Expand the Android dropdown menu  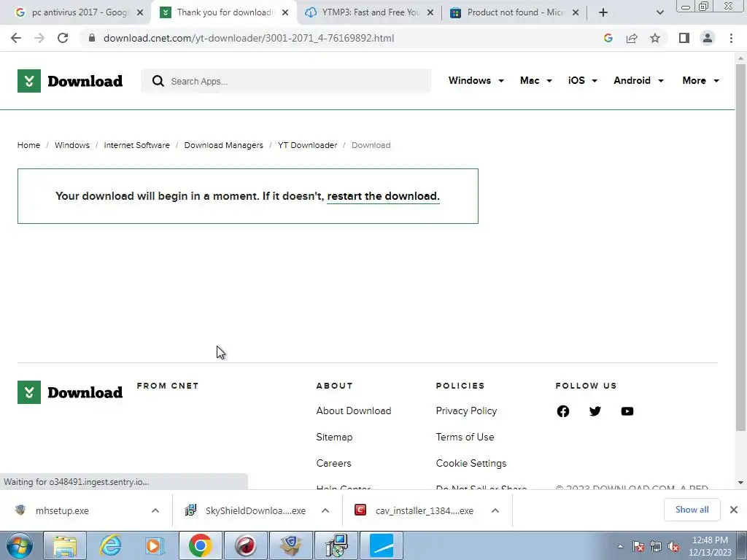pyautogui.click(x=638, y=80)
